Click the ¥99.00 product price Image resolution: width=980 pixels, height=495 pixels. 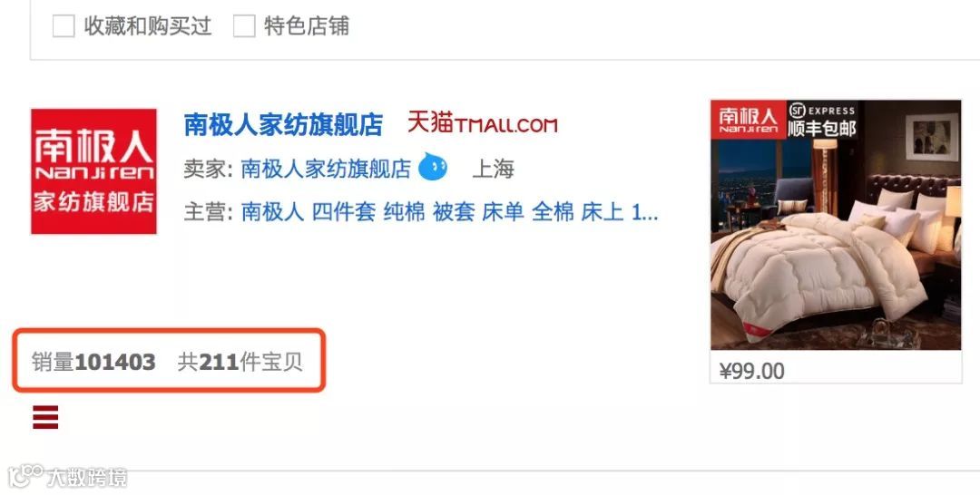752,371
